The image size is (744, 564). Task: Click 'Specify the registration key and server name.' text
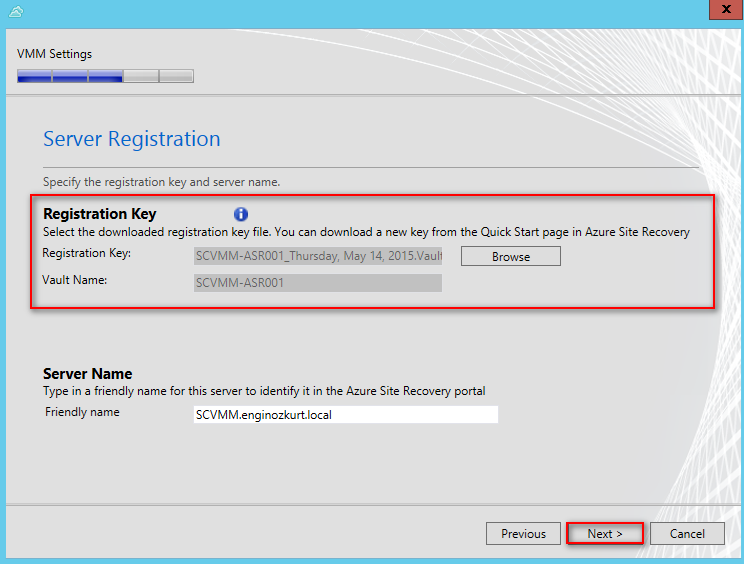161,182
